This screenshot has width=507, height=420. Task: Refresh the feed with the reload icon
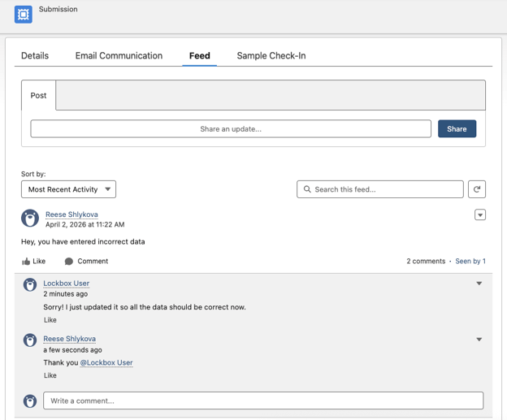pyautogui.click(x=477, y=189)
